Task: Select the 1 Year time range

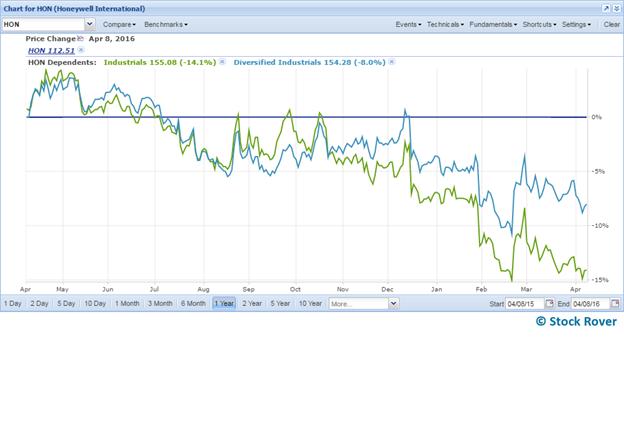Action: (x=224, y=304)
